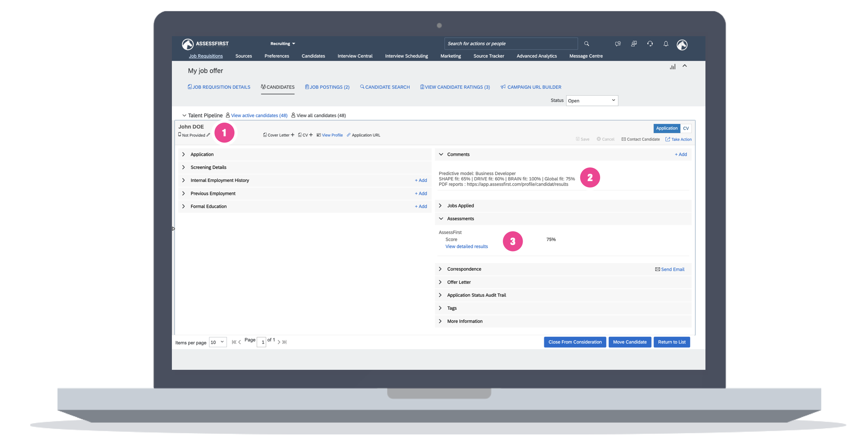
Task: Switch to the Job Postings (2) tab
Action: (327, 87)
